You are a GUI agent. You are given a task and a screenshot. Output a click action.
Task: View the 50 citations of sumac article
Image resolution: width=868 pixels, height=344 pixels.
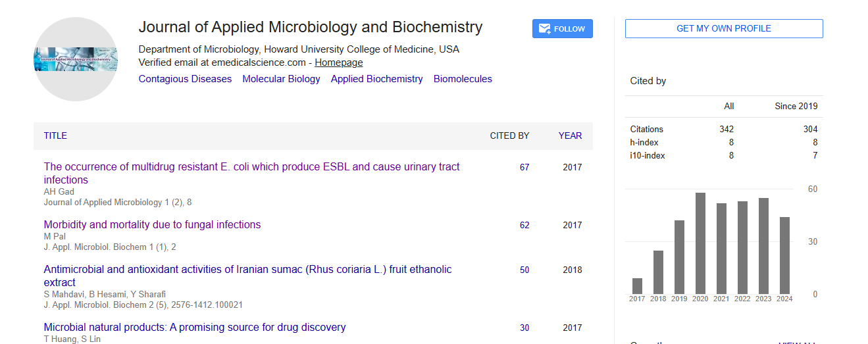(524, 270)
